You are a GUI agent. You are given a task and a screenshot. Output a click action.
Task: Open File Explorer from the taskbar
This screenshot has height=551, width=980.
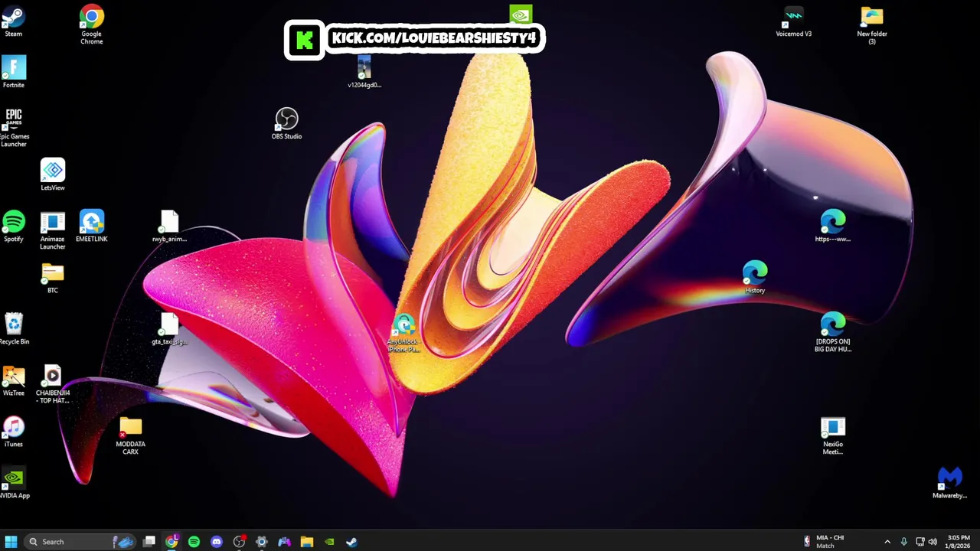(307, 542)
